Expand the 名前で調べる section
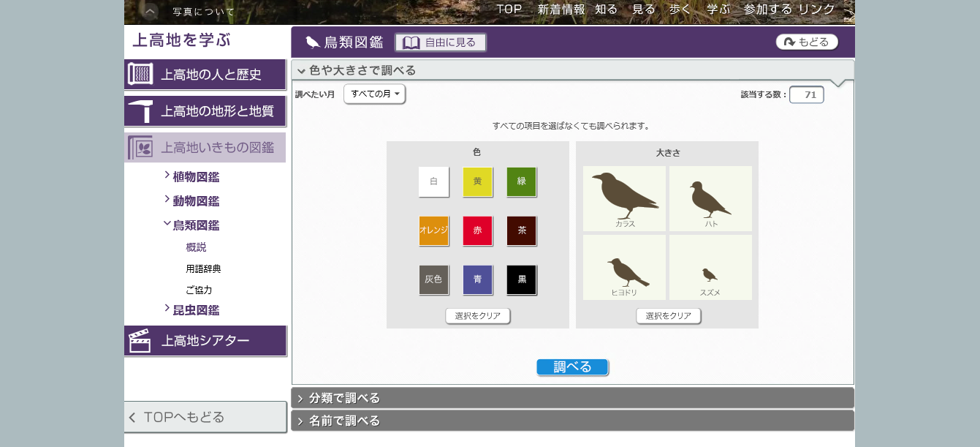Screen dimensions: 980x447 tap(572, 421)
